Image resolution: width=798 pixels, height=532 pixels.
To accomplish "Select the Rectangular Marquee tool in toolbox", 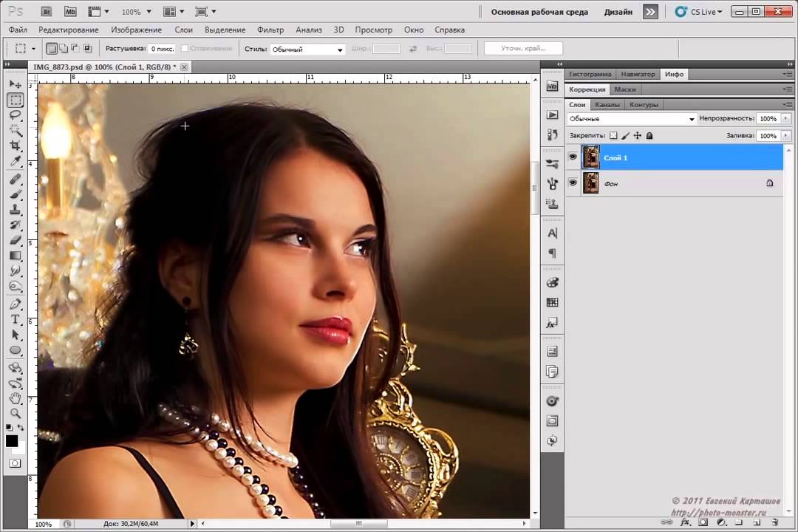I will click(x=16, y=100).
